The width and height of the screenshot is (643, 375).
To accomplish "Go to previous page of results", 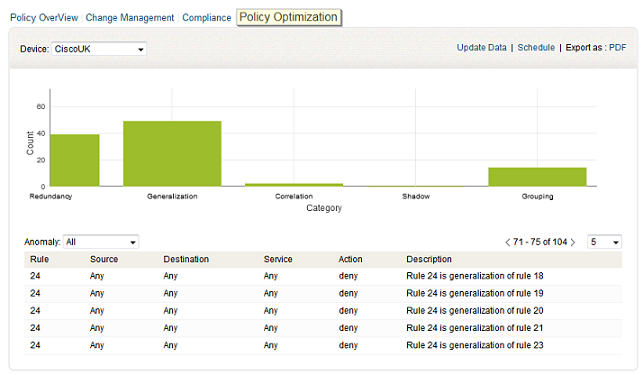I will tap(508, 242).
